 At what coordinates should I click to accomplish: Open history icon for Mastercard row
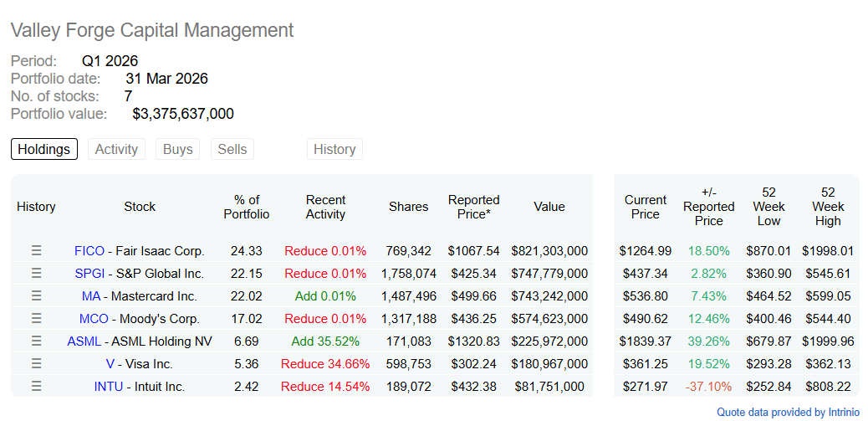coord(36,296)
